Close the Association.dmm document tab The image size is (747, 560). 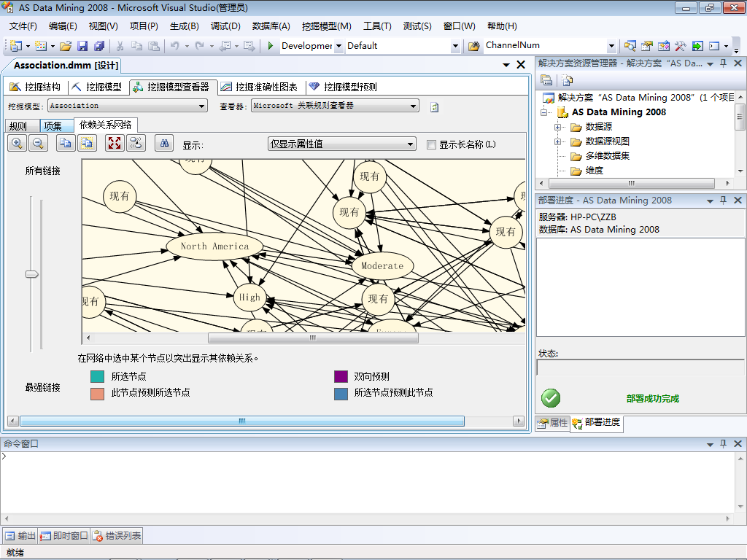click(521, 65)
